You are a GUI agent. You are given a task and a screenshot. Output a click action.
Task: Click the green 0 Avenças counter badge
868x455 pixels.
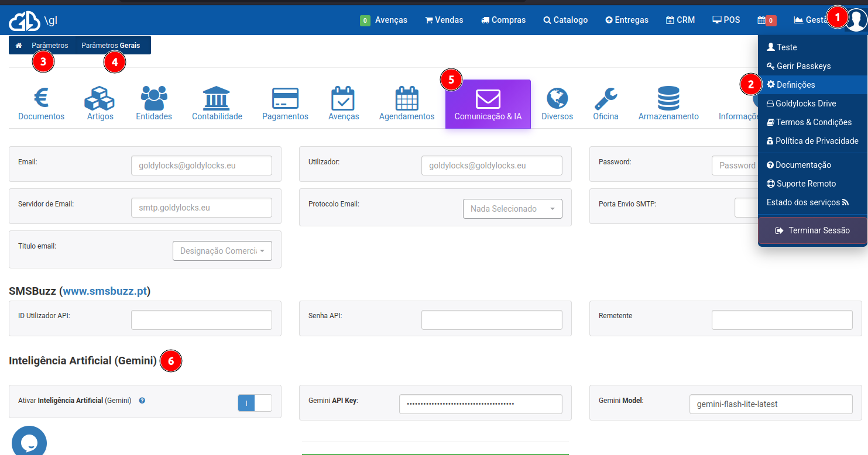pos(365,20)
